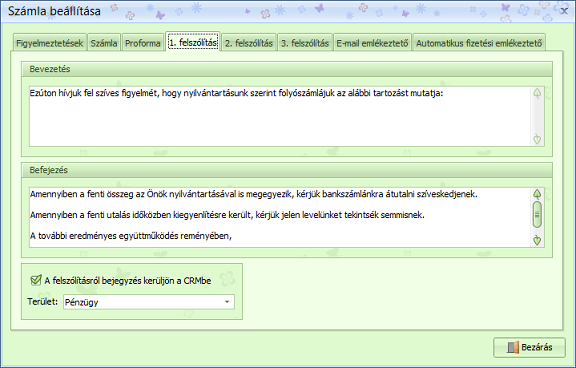Open Automatikus fizetési emlékeztető tab

click(479, 43)
